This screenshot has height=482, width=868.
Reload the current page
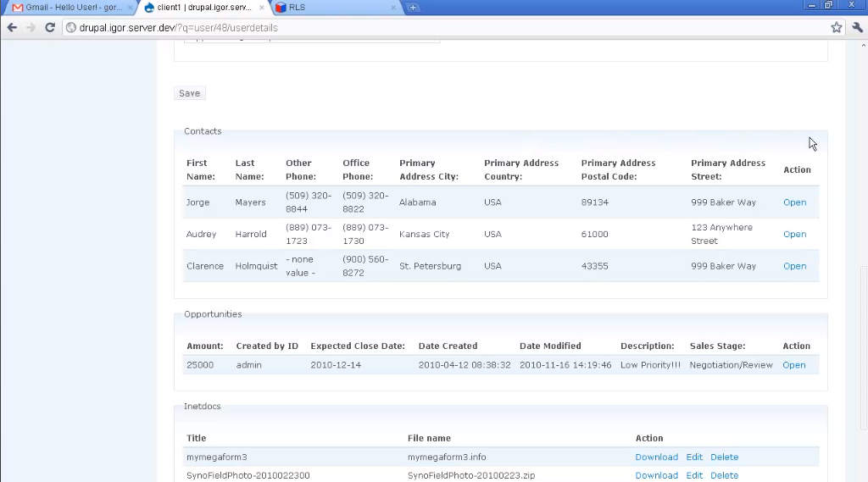(50, 27)
